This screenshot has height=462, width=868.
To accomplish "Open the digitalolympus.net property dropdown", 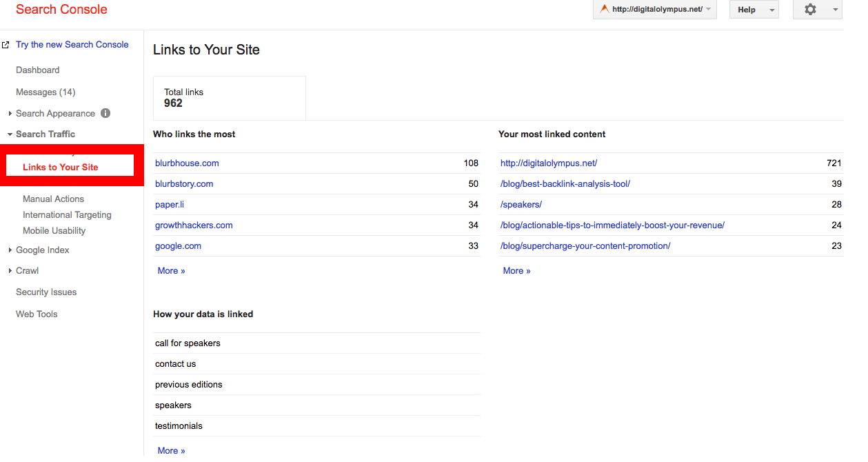I will tap(654, 10).
